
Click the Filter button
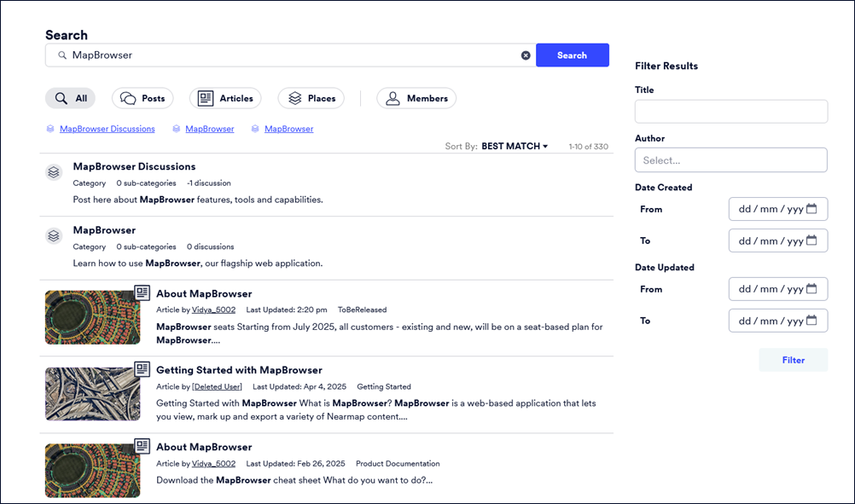[x=794, y=360]
